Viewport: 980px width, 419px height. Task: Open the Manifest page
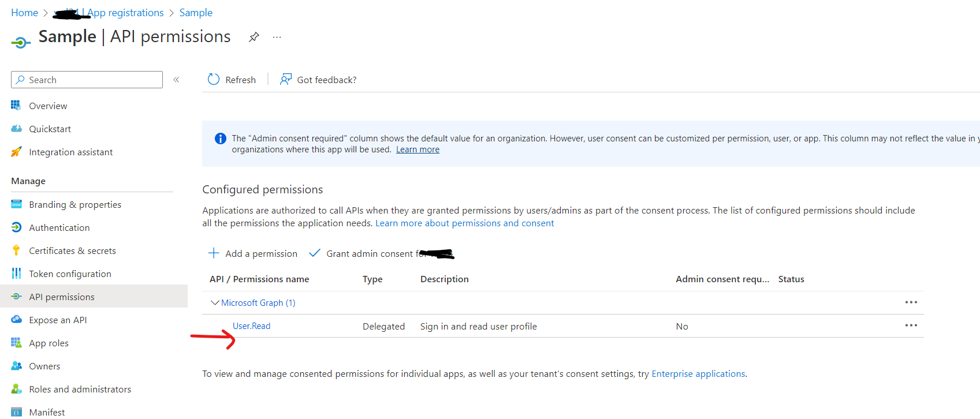(47, 412)
